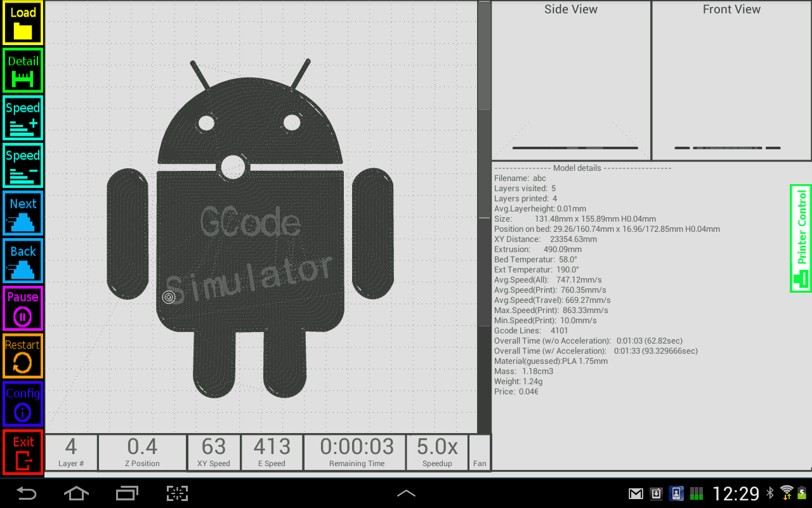Image resolution: width=812 pixels, height=508 pixels.
Task: Toggle the Fan indicator
Action: click(x=480, y=453)
